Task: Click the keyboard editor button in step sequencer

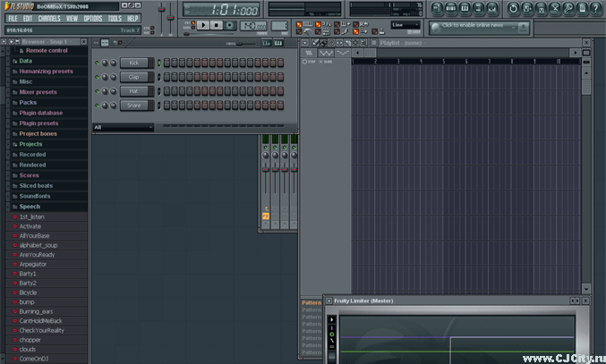Action: [278, 43]
